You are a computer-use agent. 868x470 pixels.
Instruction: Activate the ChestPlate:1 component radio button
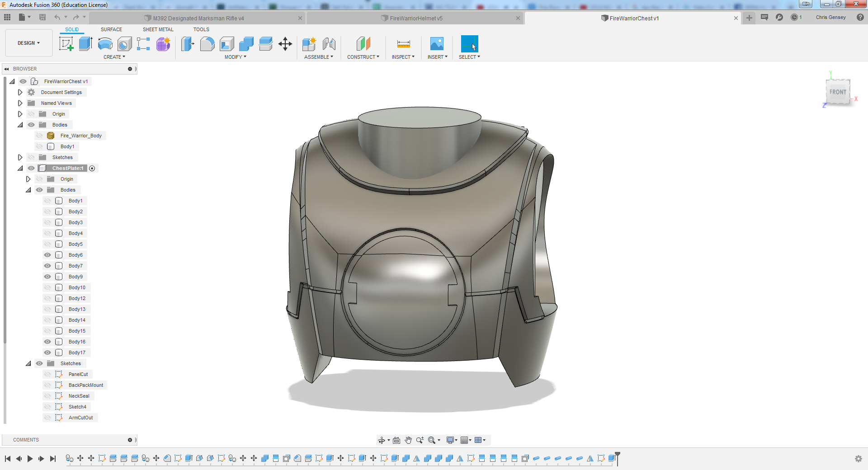click(92, 168)
